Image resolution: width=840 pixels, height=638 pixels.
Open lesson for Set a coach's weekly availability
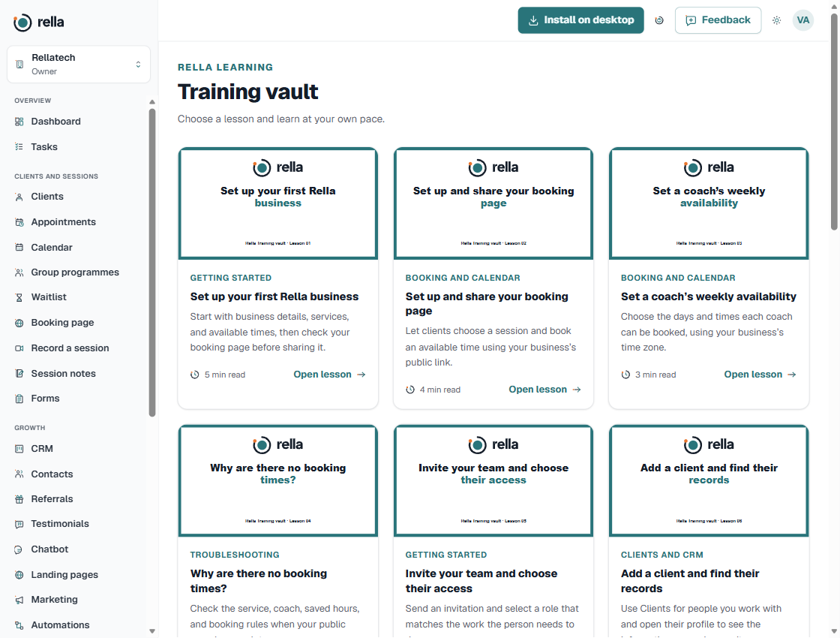click(760, 375)
